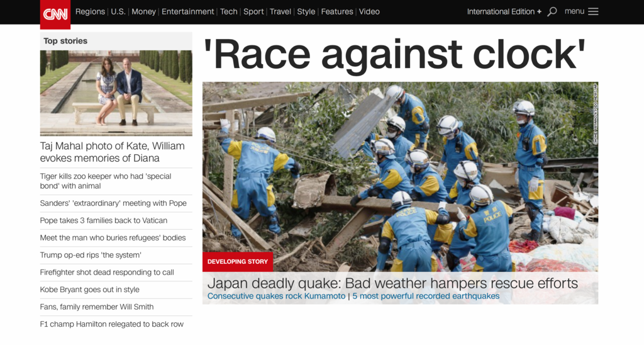Open the Tech section
This screenshot has height=345, width=644.
pyautogui.click(x=228, y=11)
